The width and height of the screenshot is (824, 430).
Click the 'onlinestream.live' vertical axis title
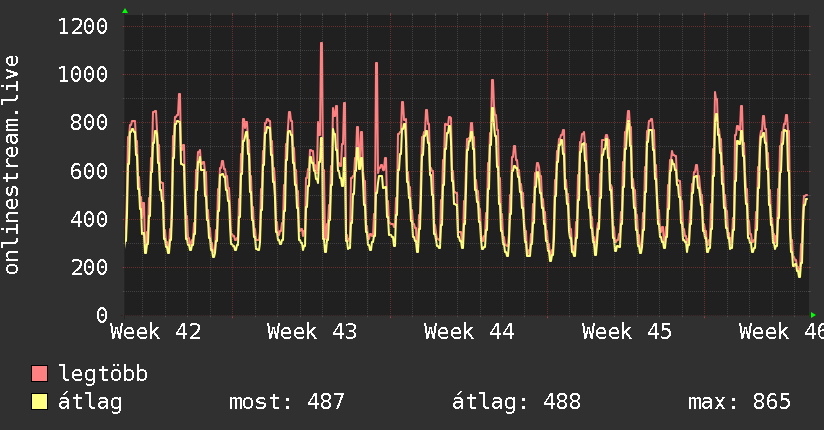pos(12,165)
